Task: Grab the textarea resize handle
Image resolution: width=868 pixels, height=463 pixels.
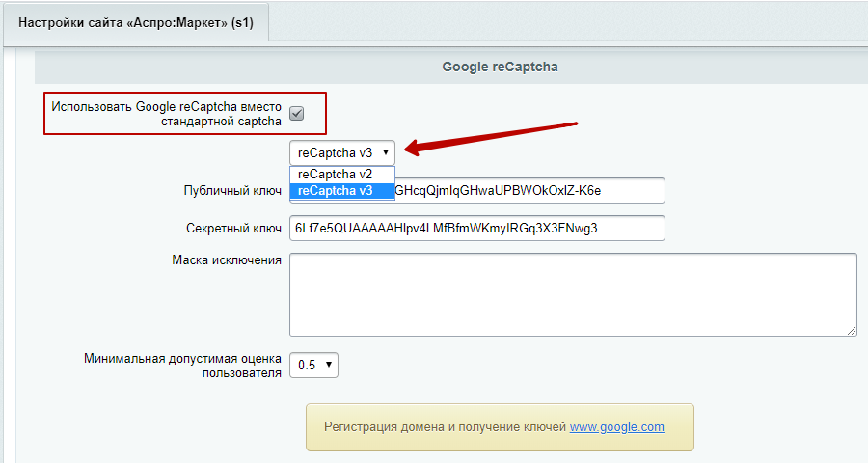Action: pyautogui.click(x=852, y=331)
